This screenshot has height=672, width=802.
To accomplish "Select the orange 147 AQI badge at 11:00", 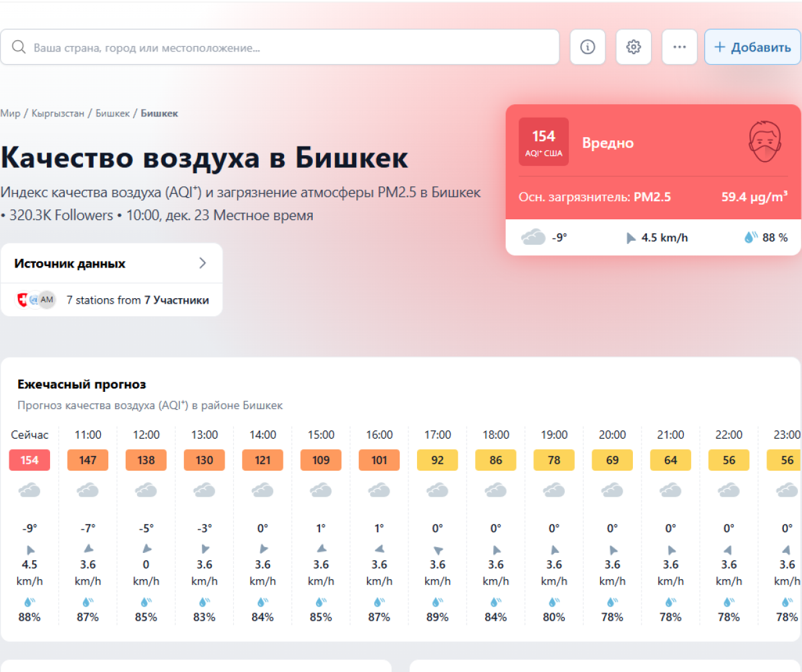I will (88, 460).
